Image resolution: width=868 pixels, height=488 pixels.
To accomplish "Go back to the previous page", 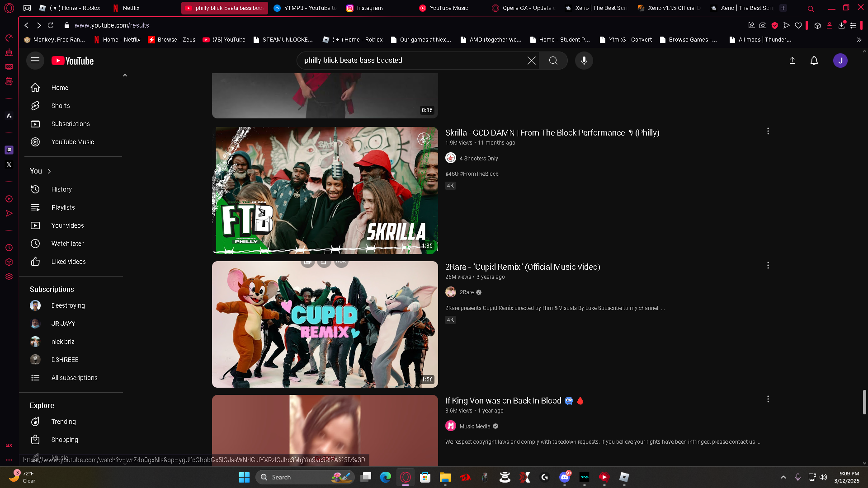I will coord(27,25).
